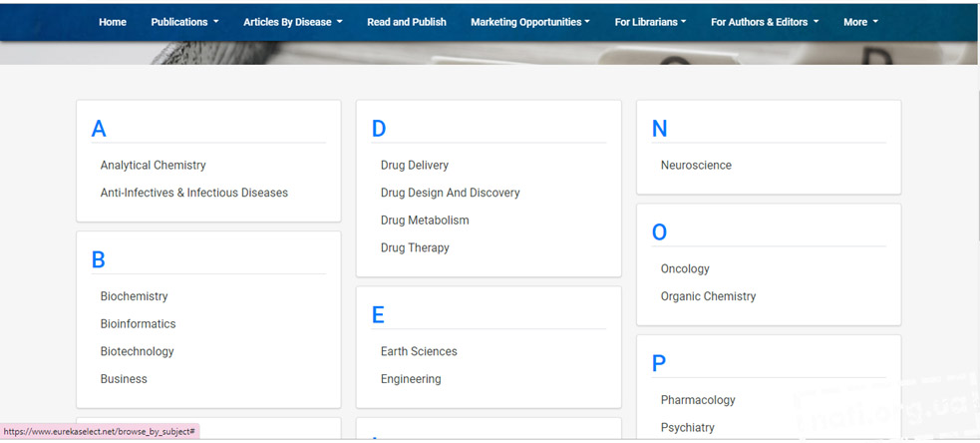Open the Publications dropdown menu
The height and width of the screenshot is (443, 980).
tap(185, 22)
